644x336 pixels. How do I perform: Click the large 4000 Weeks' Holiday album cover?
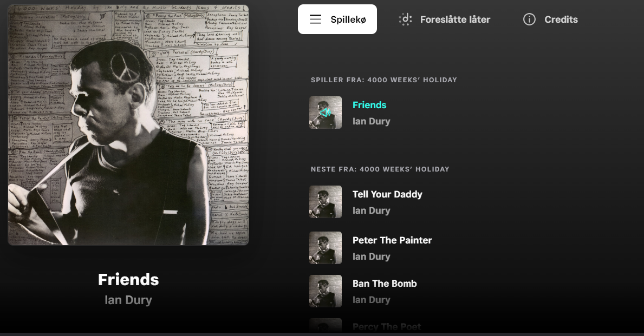tap(128, 125)
